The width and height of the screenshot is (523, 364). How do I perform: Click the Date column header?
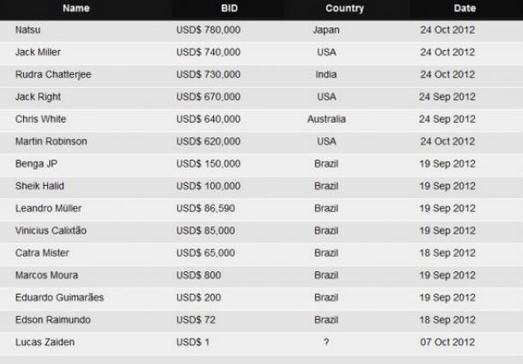(465, 8)
